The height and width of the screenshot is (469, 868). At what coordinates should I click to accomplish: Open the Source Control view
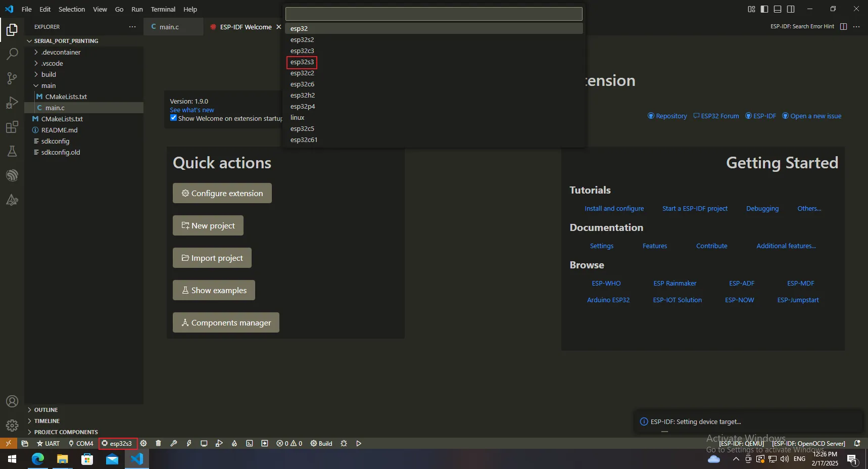tap(12, 78)
